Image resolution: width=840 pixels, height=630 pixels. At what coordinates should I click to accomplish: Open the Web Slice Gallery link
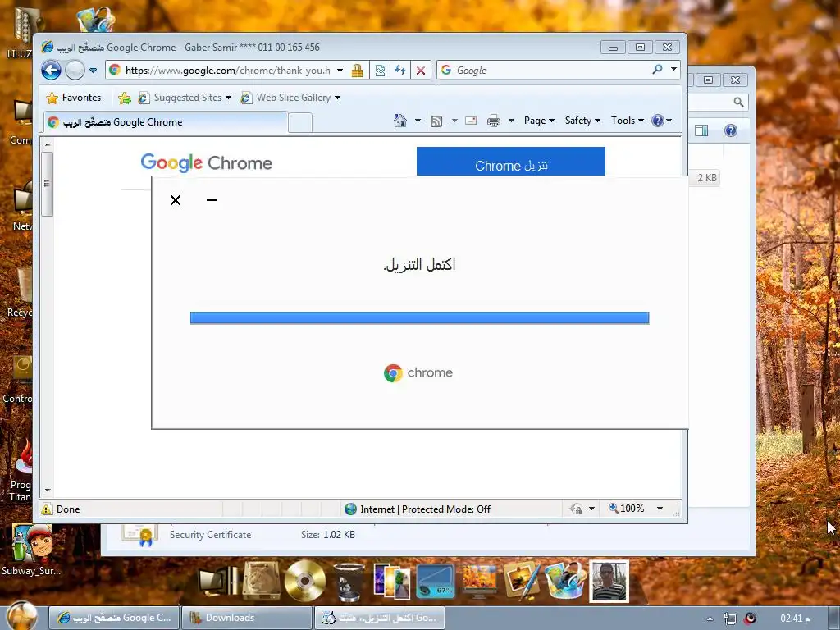(x=290, y=98)
